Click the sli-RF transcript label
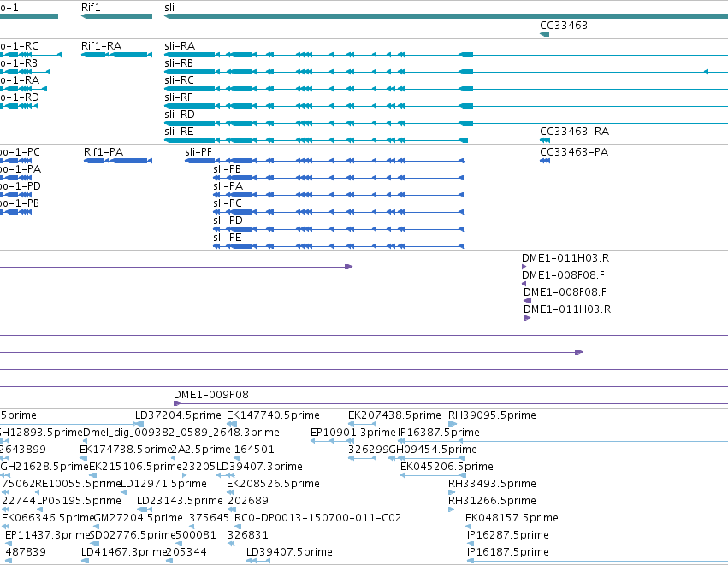The image size is (728, 565). (178, 97)
